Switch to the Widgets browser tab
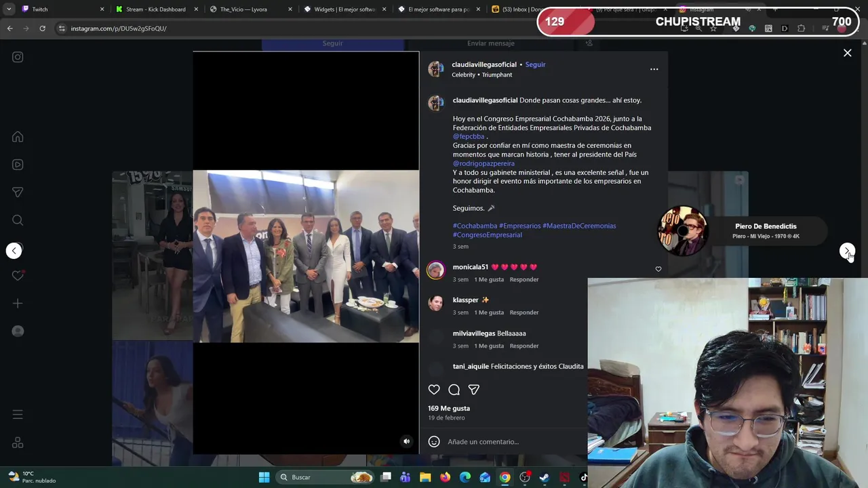 point(345,9)
